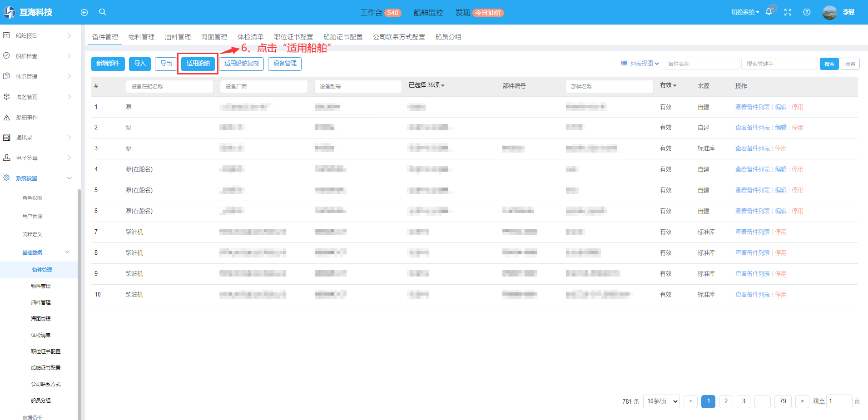The image size is (868, 420).
Task: Switch to the 船舶证书配置 tab
Action: pos(343,37)
